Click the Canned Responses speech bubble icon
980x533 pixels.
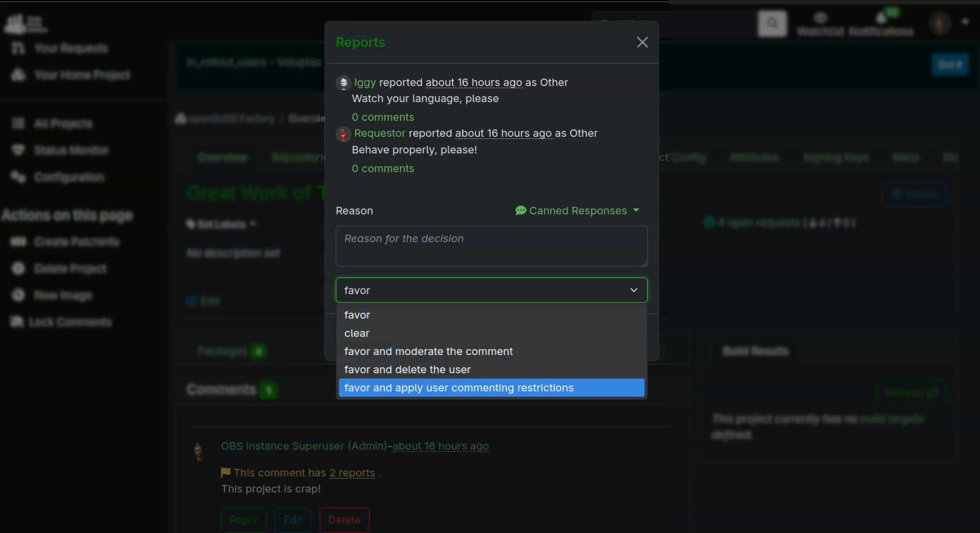(520, 210)
